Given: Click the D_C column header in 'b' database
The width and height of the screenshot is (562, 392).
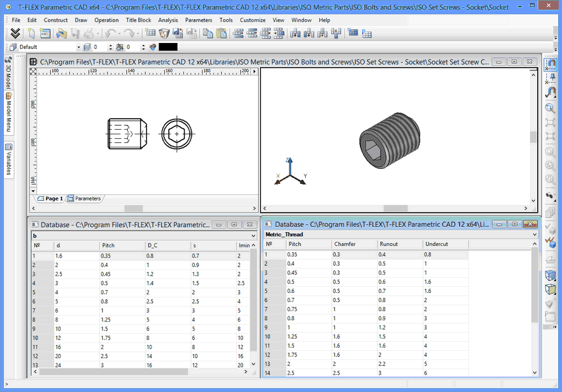Looking at the screenshot, I should [x=168, y=245].
